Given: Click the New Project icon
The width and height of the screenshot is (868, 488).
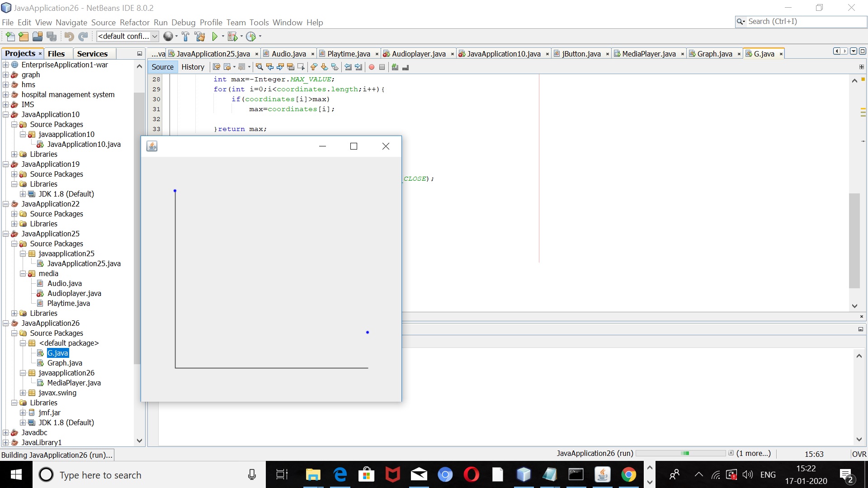Looking at the screenshot, I should tap(23, 37).
